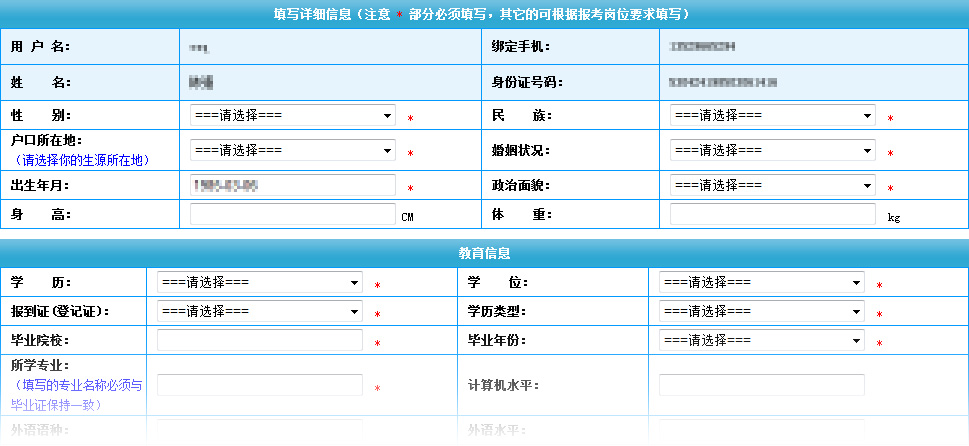Click the 填写详细信息 header bar

point(484,14)
